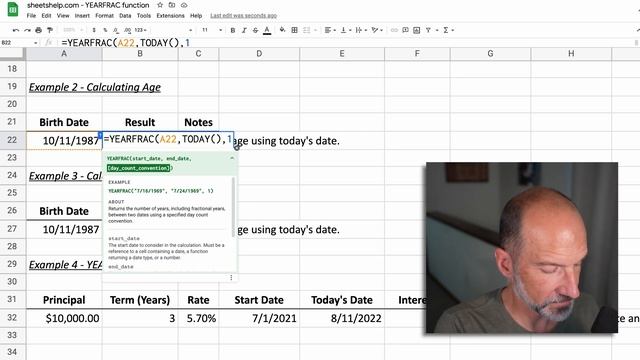Click the document title text
This screenshot has height=360, width=640.
click(88, 5)
